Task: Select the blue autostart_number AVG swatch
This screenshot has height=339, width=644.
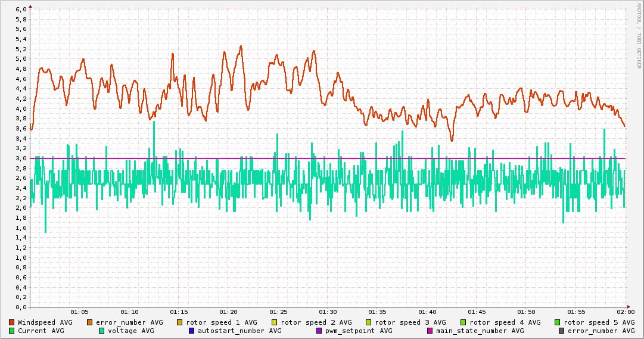Action: click(192, 331)
